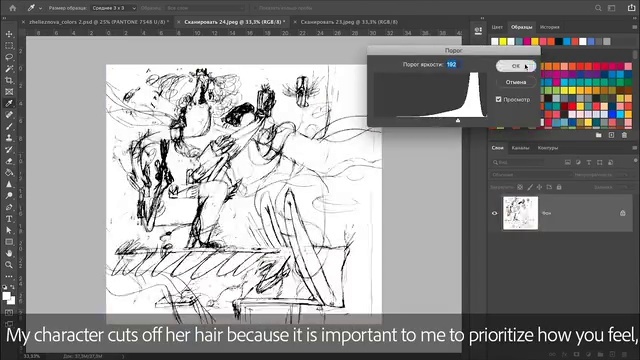Click the layer search field

517,162
